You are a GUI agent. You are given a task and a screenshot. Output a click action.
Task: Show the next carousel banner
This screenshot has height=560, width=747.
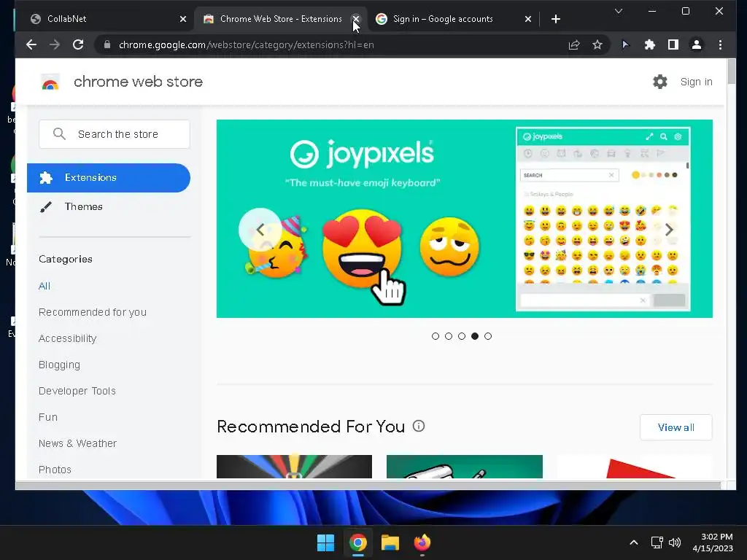[670, 230]
